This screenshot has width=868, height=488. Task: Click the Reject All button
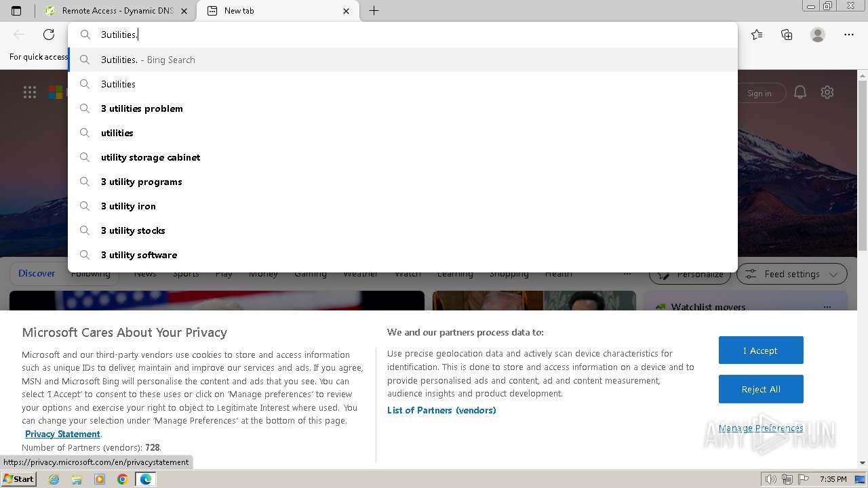[x=761, y=389]
